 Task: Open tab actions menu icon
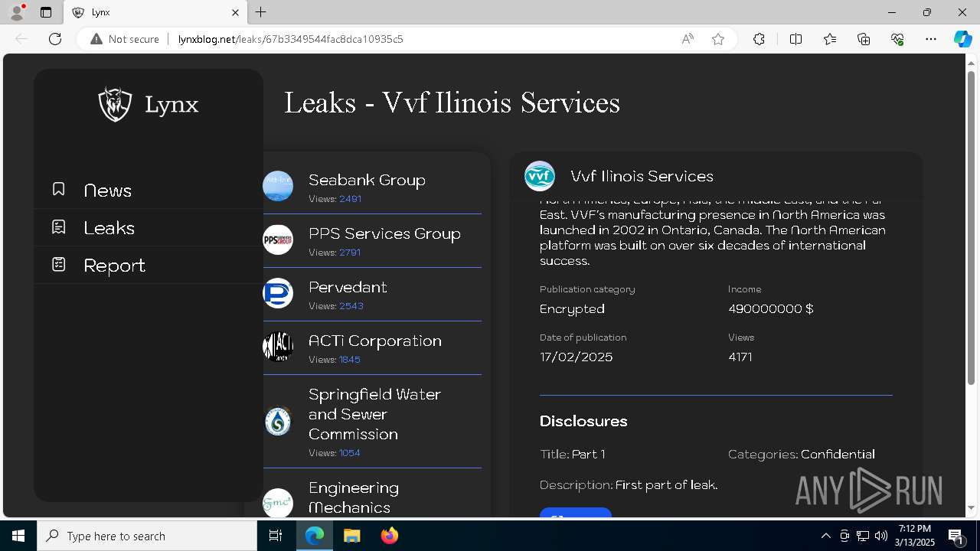click(x=46, y=12)
